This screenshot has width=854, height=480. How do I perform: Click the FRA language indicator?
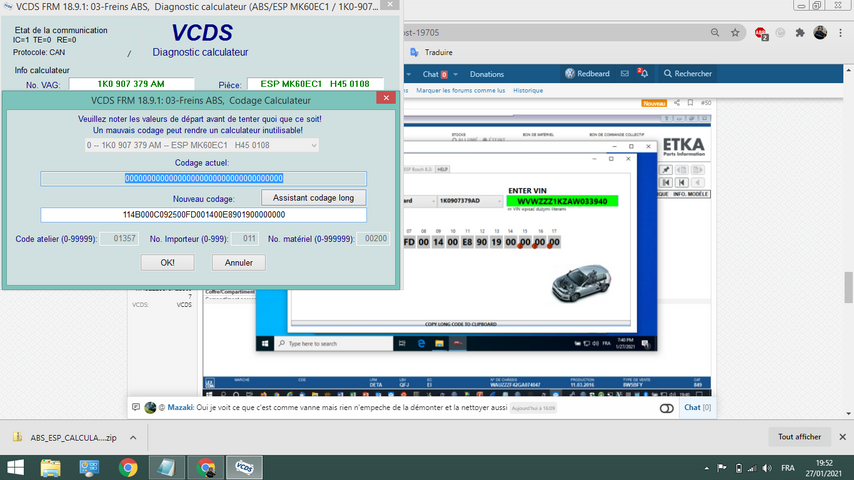click(788, 468)
